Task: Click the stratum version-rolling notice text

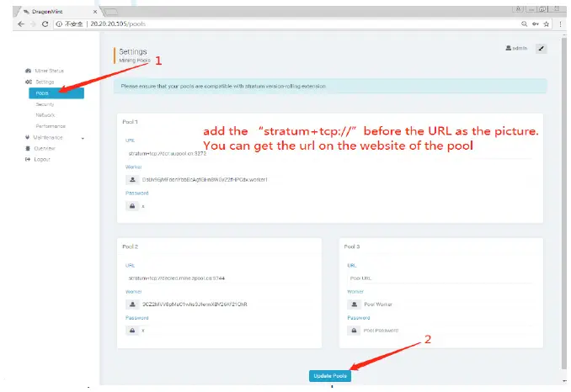Action: point(223,86)
